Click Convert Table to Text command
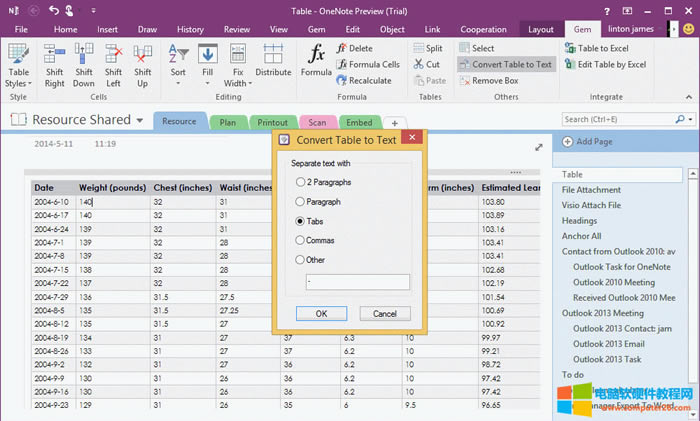The width and height of the screenshot is (700, 421). [505, 65]
